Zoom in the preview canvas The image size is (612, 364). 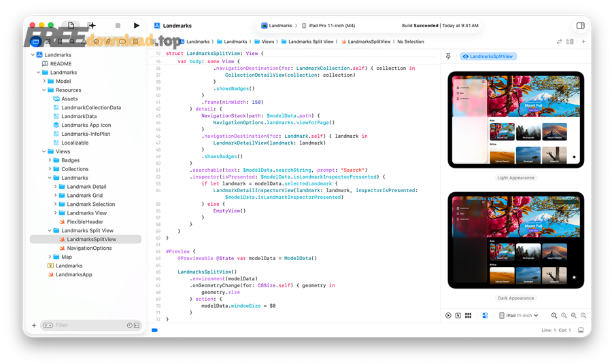click(583, 315)
